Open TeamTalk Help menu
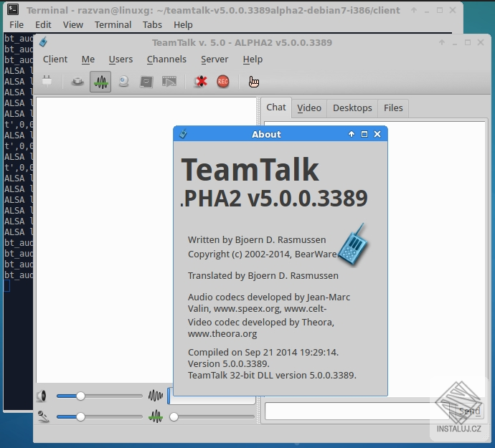 pyautogui.click(x=253, y=59)
